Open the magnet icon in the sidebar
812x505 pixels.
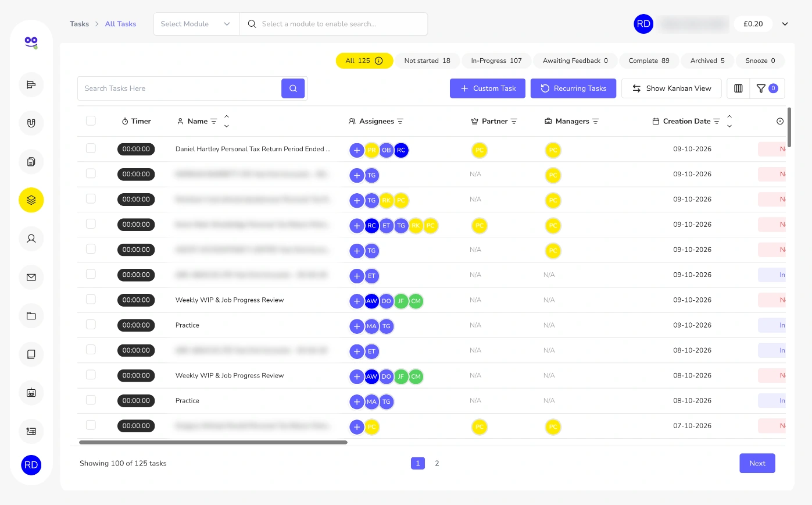[31, 123]
